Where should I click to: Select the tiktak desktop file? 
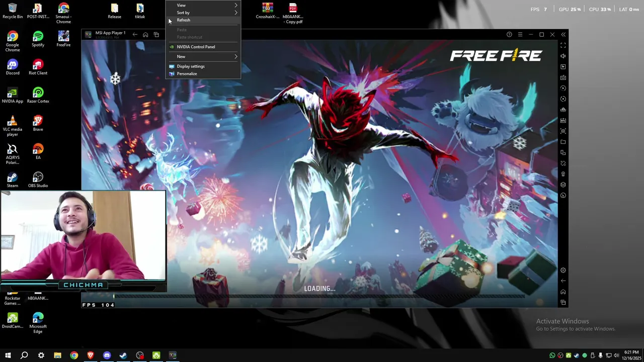pyautogui.click(x=140, y=11)
